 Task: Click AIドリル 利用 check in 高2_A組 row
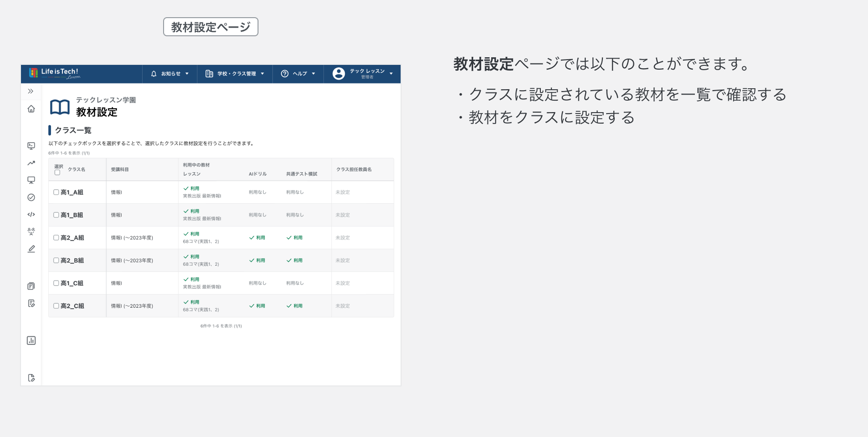point(257,238)
